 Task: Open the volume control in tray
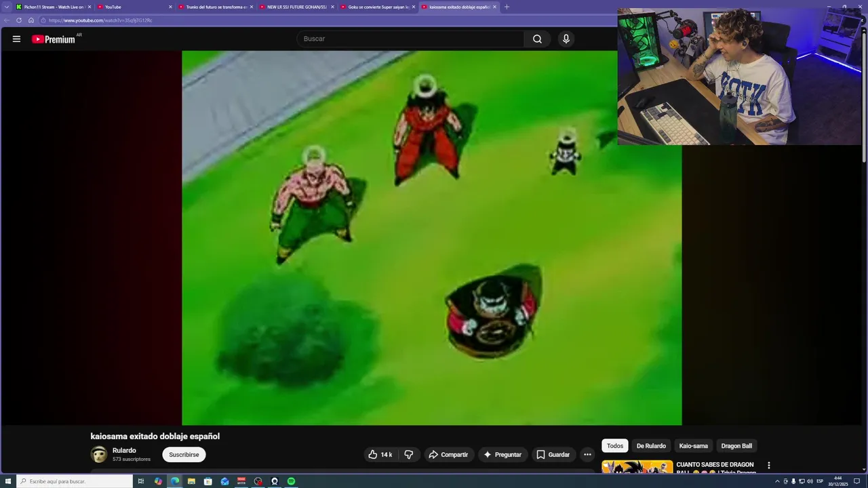point(810,481)
